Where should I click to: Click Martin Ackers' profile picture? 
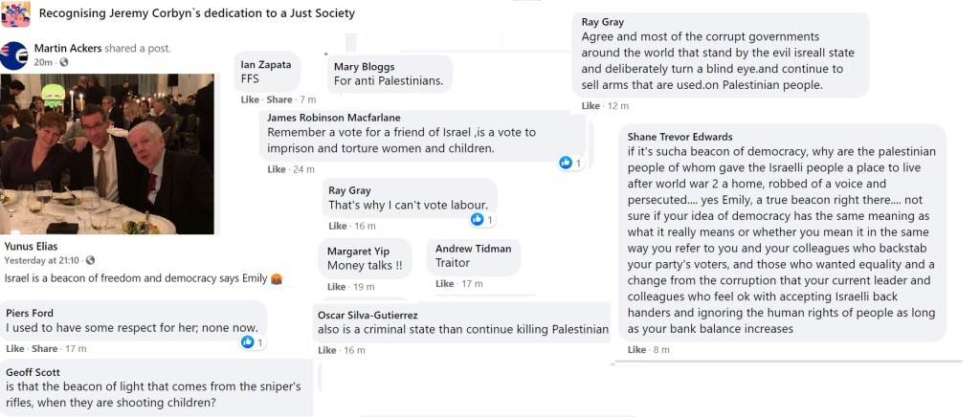coord(13,55)
